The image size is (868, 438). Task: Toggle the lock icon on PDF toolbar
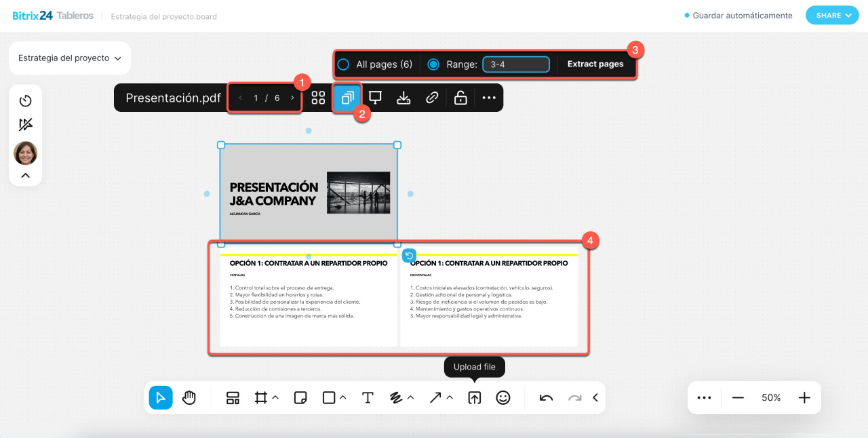[460, 98]
